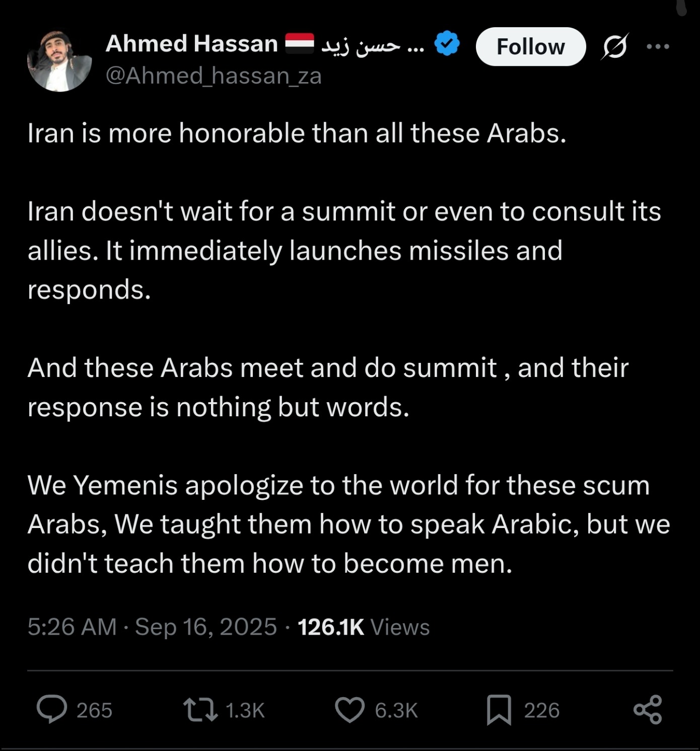
Task: Click the 1.3K reposts count
Action: pos(245,710)
